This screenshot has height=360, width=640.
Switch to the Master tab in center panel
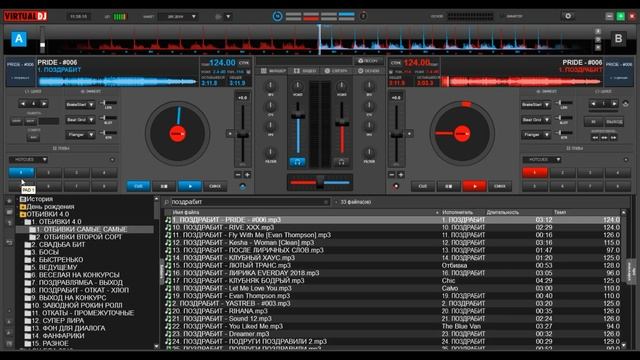(369, 71)
